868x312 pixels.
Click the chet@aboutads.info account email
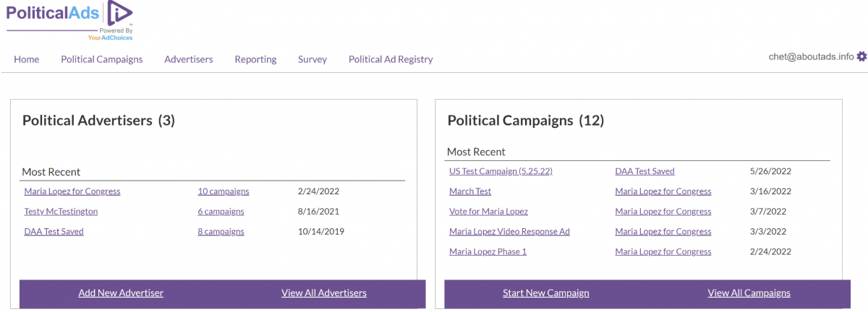click(811, 57)
